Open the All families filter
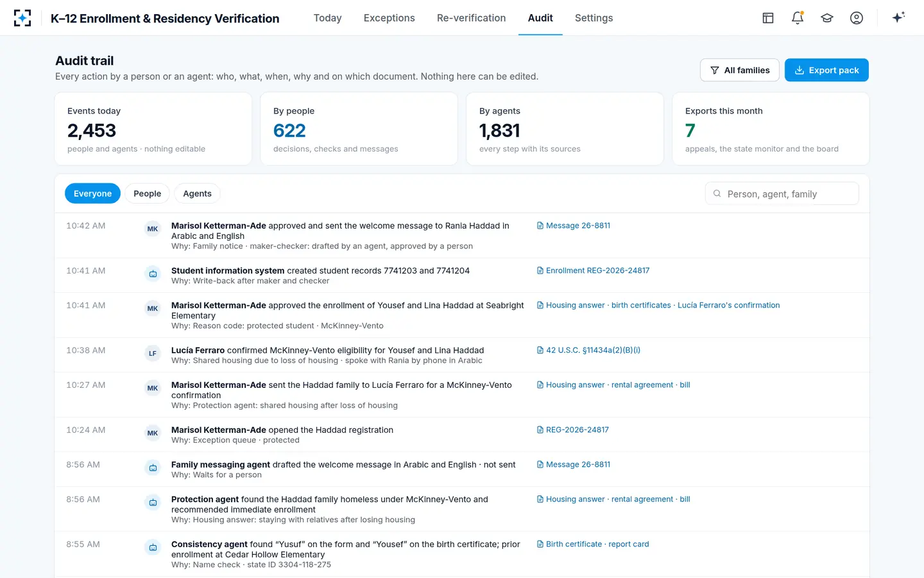Image resolution: width=924 pixels, height=578 pixels. click(740, 70)
